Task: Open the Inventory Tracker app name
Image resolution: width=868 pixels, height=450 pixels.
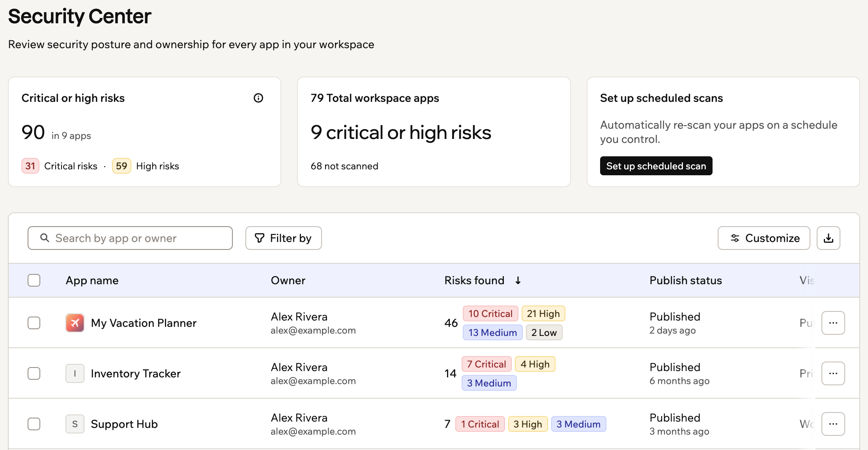Action: pos(136,373)
